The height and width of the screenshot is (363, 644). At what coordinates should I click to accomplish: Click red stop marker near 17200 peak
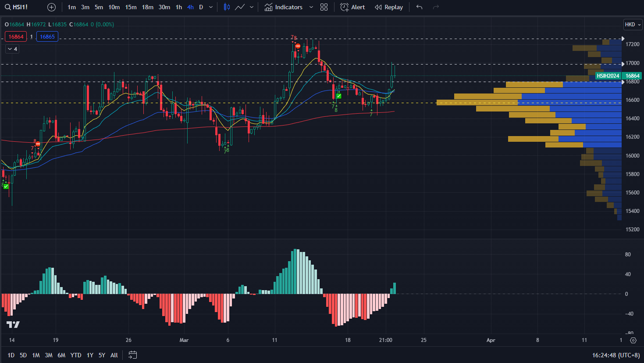click(298, 47)
